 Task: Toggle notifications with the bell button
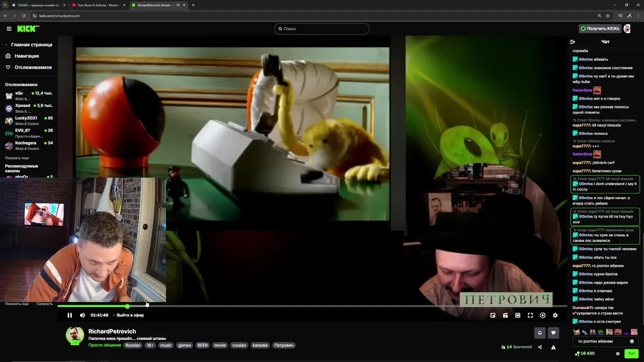[540, 333]
